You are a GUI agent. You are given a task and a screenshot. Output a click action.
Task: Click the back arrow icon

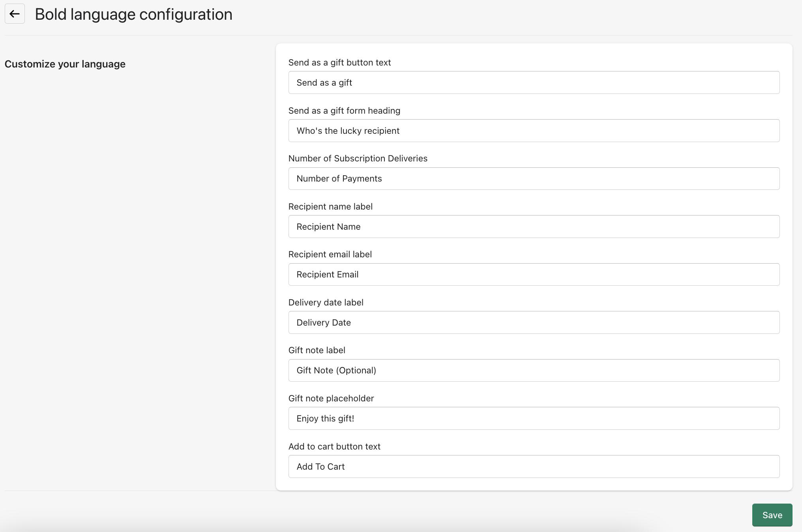[15, 14]
